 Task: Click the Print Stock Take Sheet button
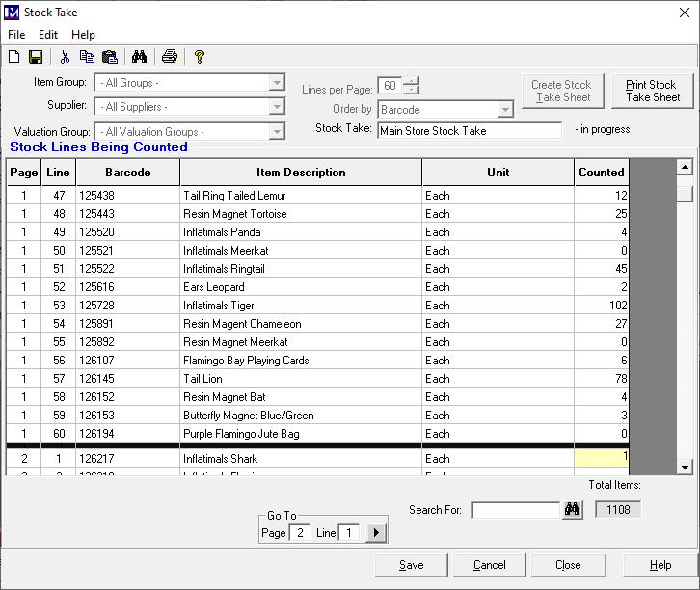point(652,92)
